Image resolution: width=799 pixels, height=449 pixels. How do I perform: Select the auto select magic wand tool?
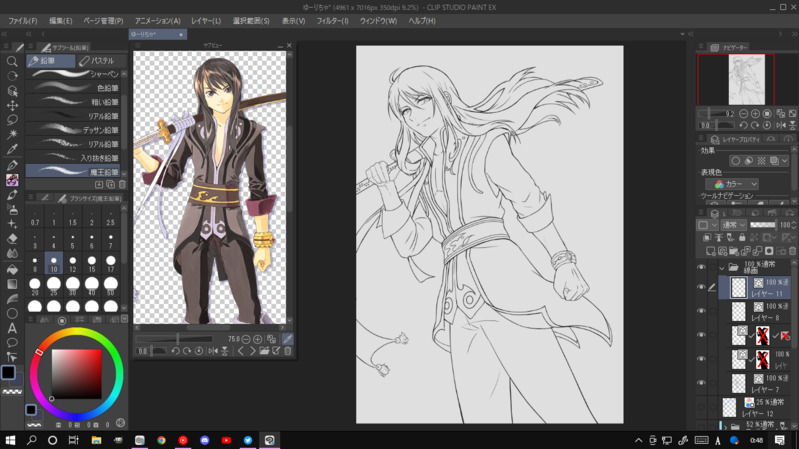coord(12,135)
